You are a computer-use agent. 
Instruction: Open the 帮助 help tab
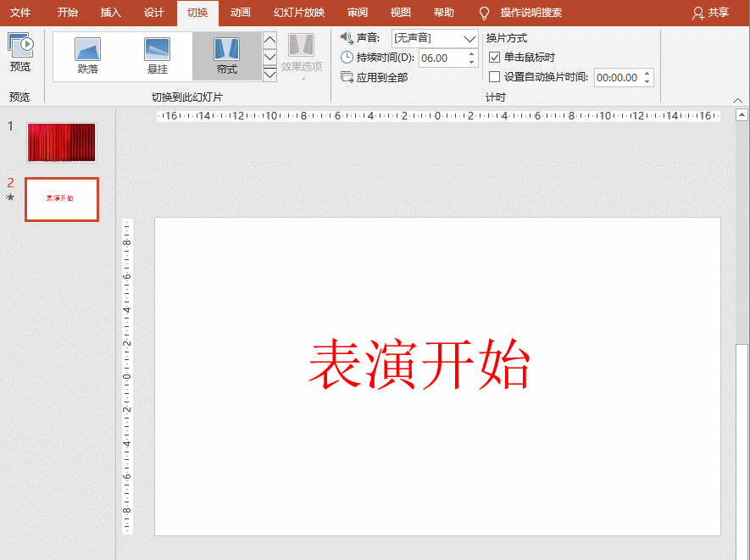[x=443, y=13]
